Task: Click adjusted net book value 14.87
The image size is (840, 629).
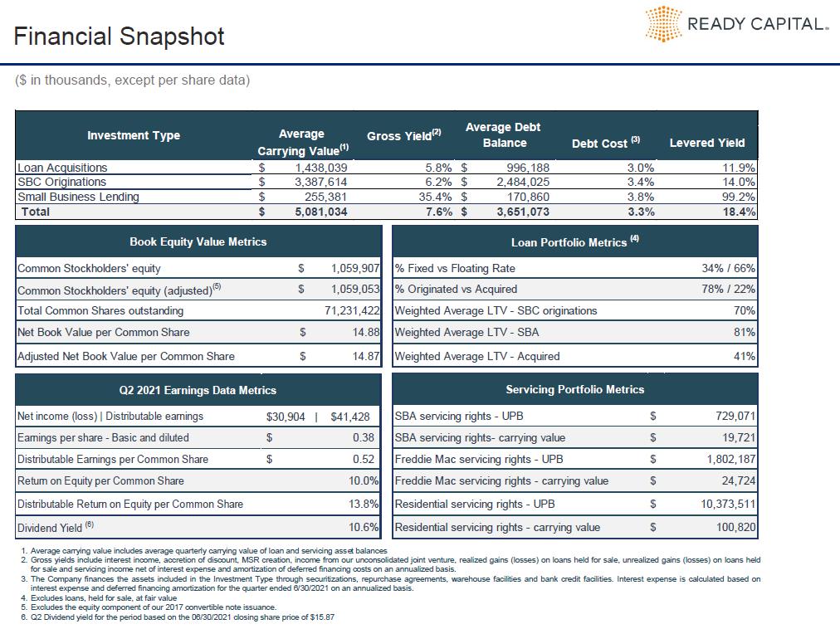Action: [366, 356]
